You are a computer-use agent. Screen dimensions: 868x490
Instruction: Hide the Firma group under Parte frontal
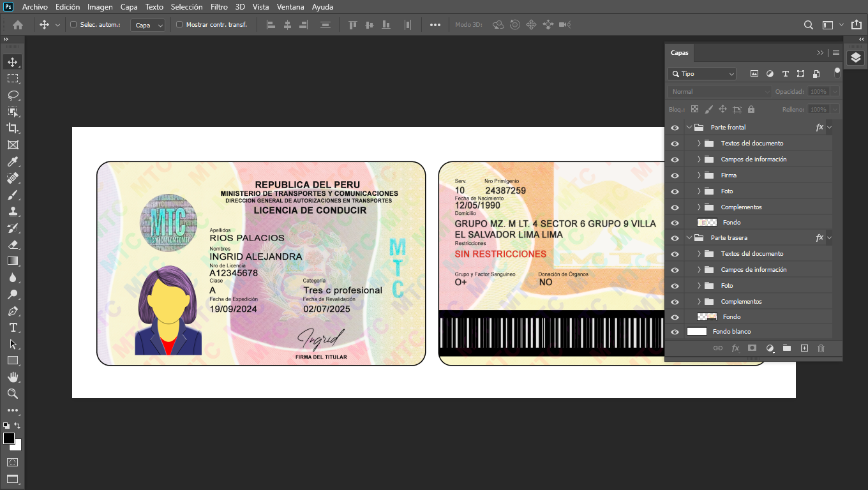pyautogui.click(x=675, y=175)
